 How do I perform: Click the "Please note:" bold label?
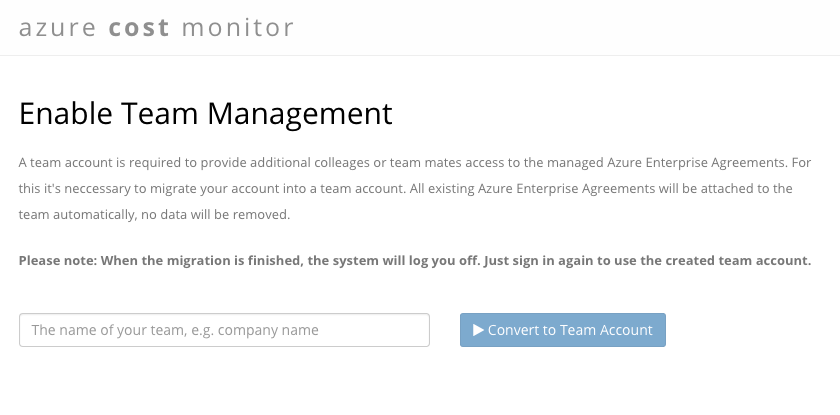(59, 260)
